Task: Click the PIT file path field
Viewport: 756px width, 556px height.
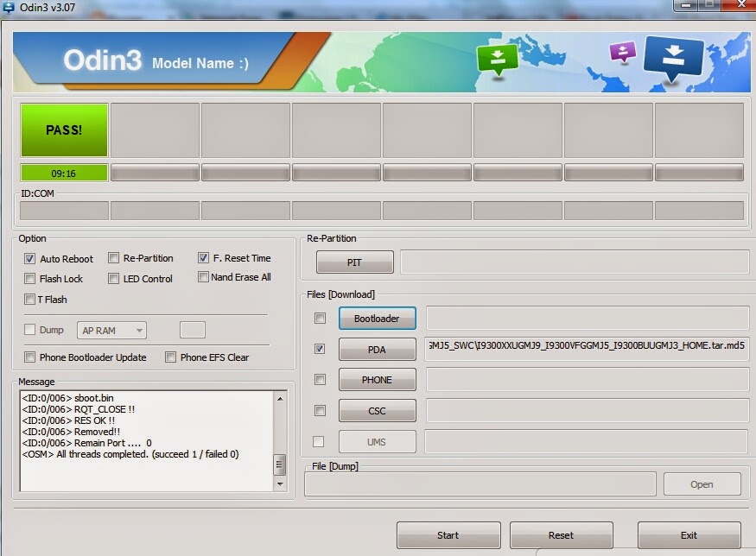Action: pos(575,262)
